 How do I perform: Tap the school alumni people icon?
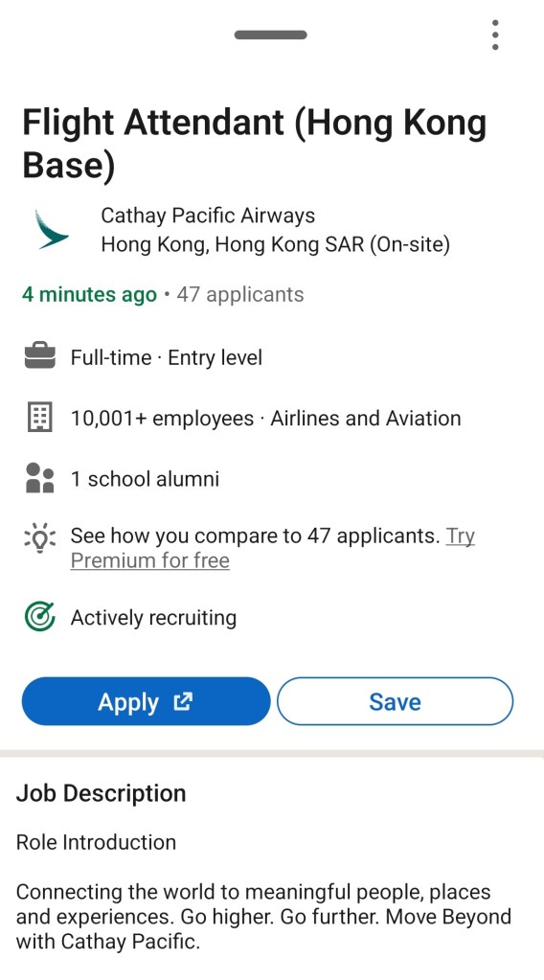coord(40,478)
